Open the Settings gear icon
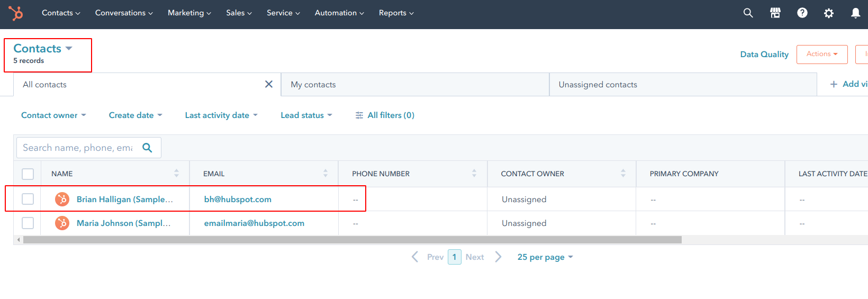Screen dimensions: 868x299 (829, 13)
